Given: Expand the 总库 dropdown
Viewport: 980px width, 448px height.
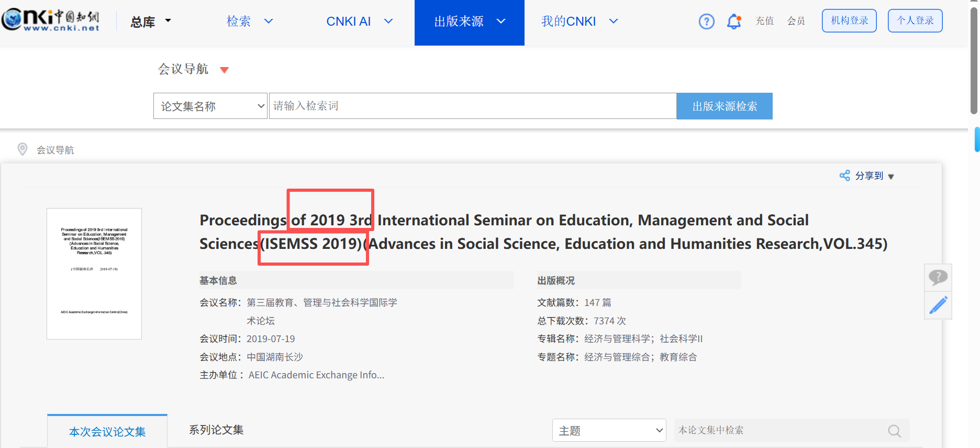Looking at the screenshot, I should [x=151, y=21].
